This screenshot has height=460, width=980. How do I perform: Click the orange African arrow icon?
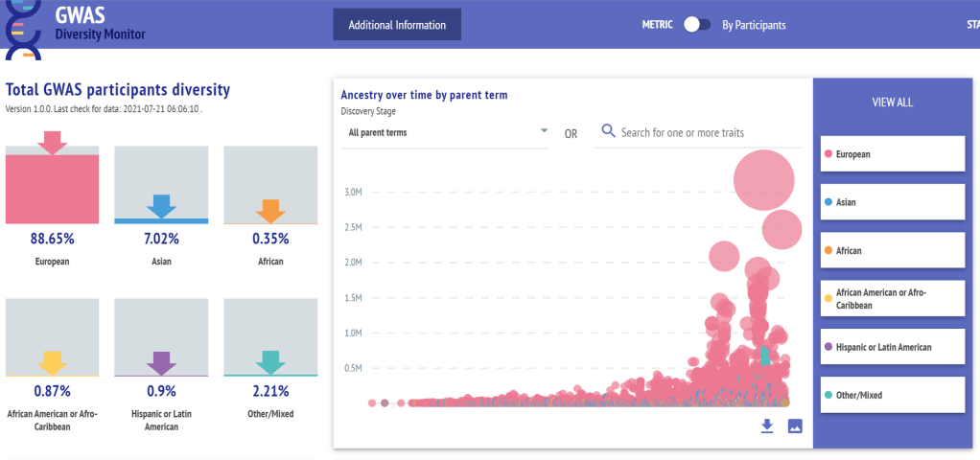click(x=269, y=211)
